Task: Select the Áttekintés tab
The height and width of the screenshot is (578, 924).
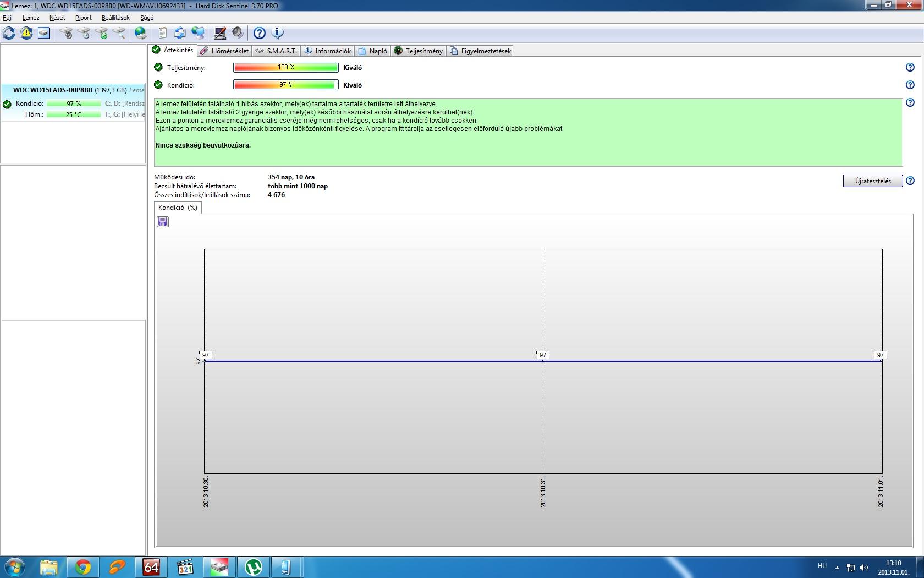Action: [x=173, y=50]
